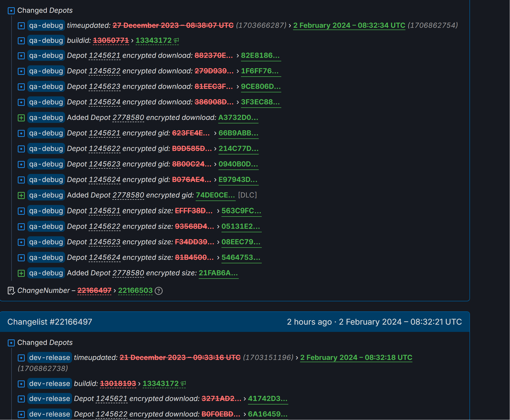
Task: Click the patch notes icon beside buildid 13343172 in qa-debug
Action: tap(176, 40)
